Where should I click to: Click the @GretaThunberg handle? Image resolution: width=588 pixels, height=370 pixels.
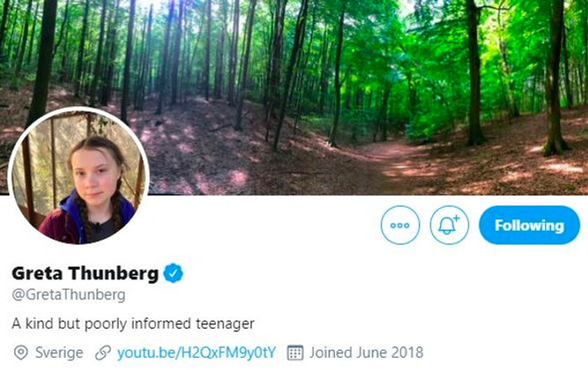pyautogui.click(x=68, y=294)
